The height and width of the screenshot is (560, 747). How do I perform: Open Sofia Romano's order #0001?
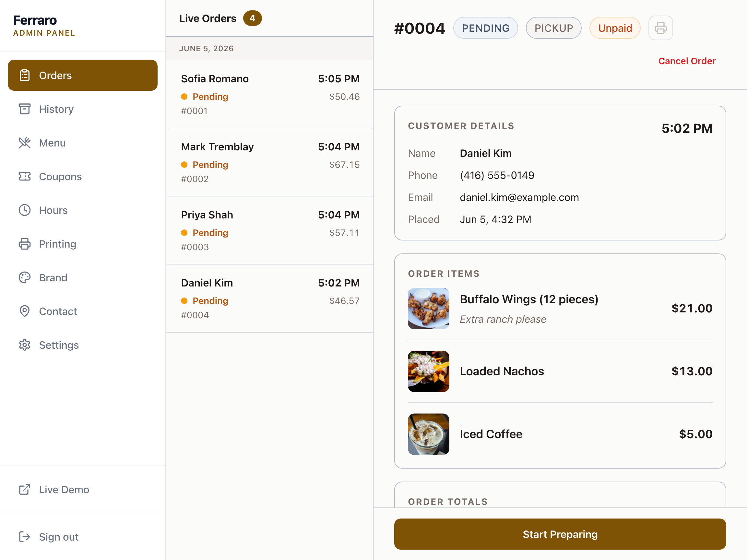click(269, 94)
